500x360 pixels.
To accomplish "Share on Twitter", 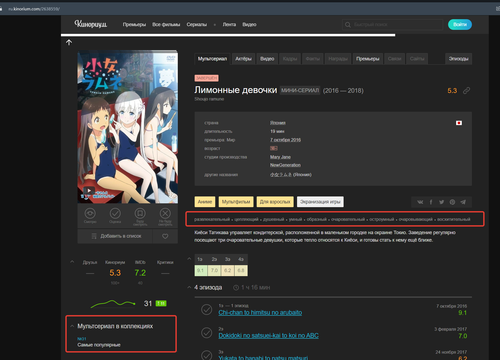I will pos(441,202).
